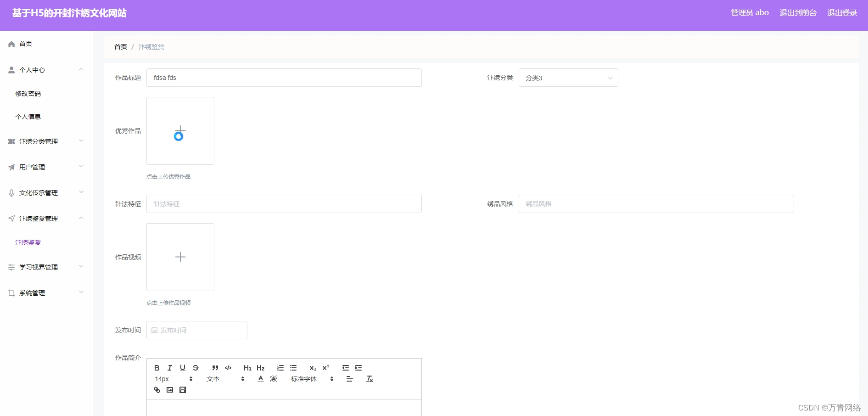Open 汴绣鉴赏 under 汴绣鉴赏管理
Viewport: 868px width, 416px height.
(x=28, y=242)
